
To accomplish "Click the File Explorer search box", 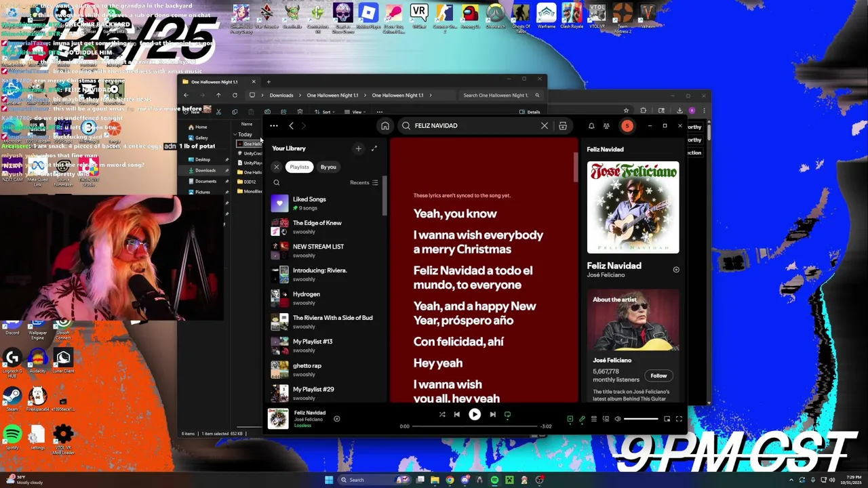I will 500,96.
